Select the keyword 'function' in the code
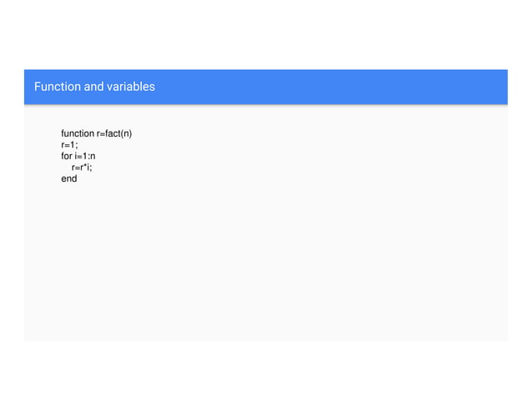The image size is (532, 411). point(78,133)
